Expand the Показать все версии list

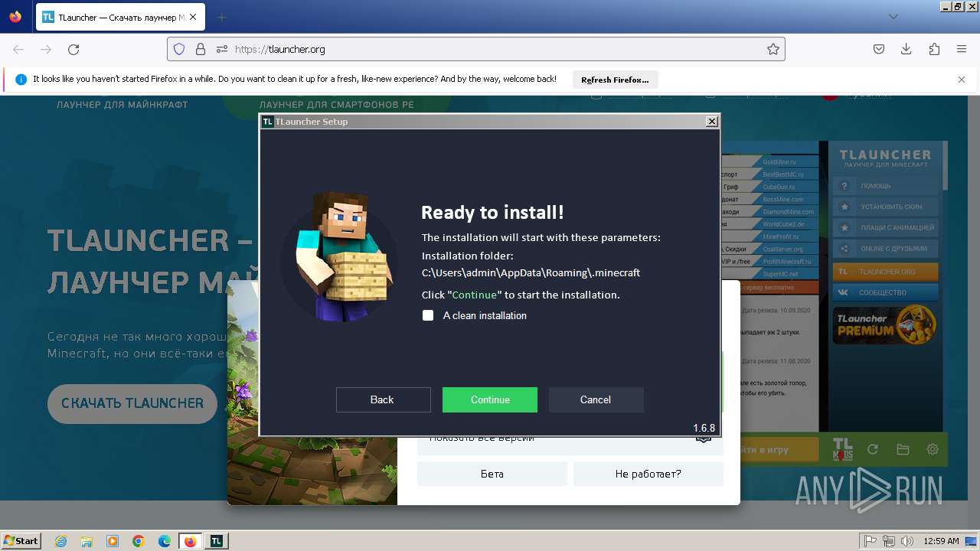(x=570, y=439)
